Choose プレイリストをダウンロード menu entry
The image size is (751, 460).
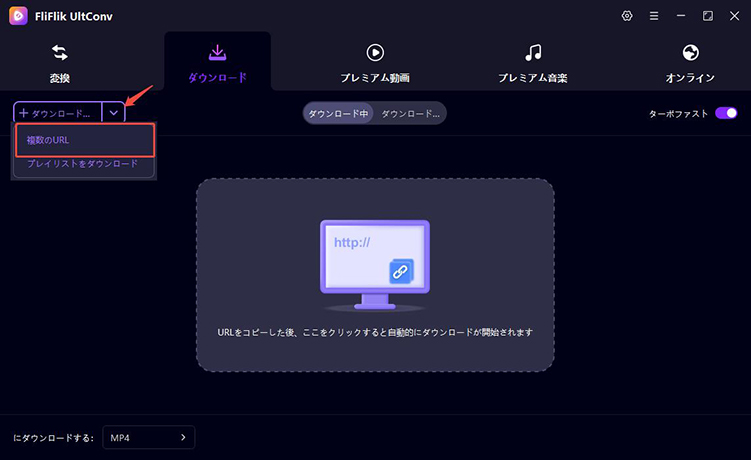pyautogui.click(x=82, y=164)
